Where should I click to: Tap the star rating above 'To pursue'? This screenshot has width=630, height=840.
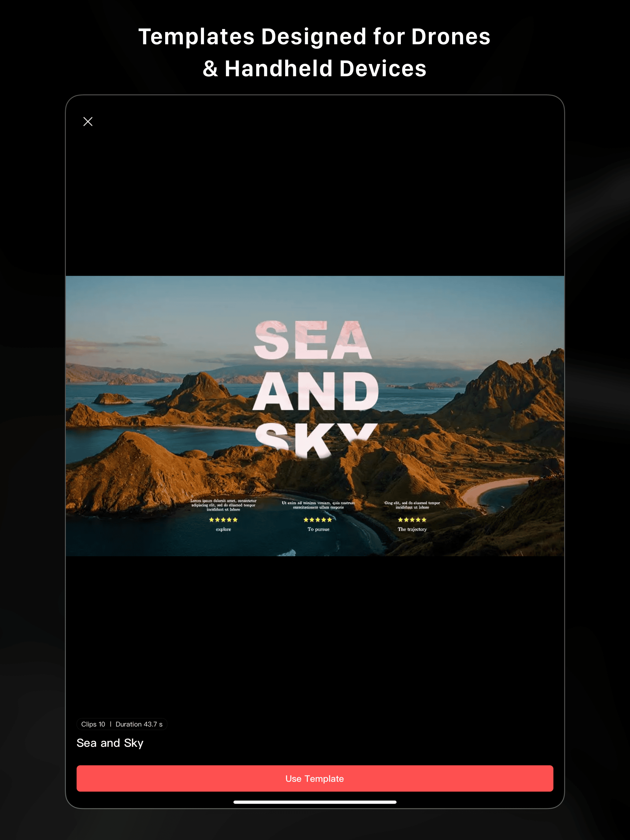[318, 520]
